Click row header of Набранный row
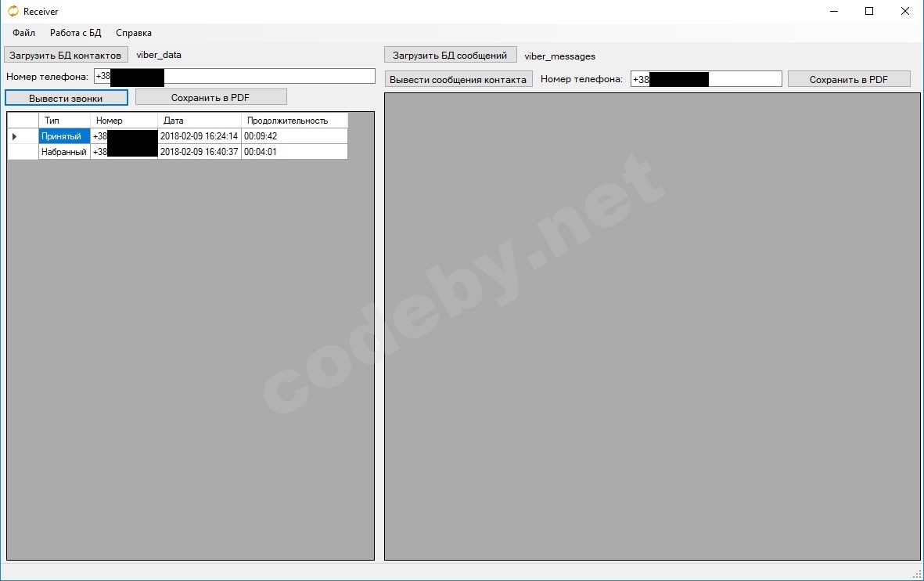This screenshot has width=924, height=581. (23, 152)
